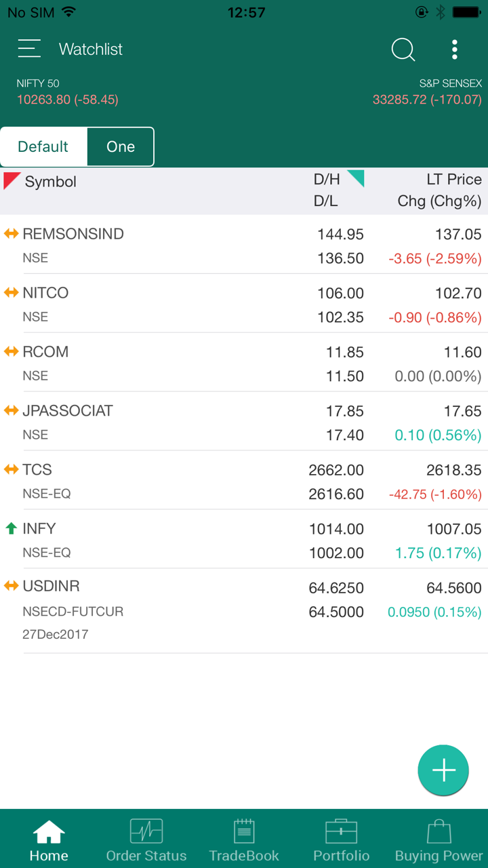Open the USDINR futures row
488x868 pixels.
point(203,610)
